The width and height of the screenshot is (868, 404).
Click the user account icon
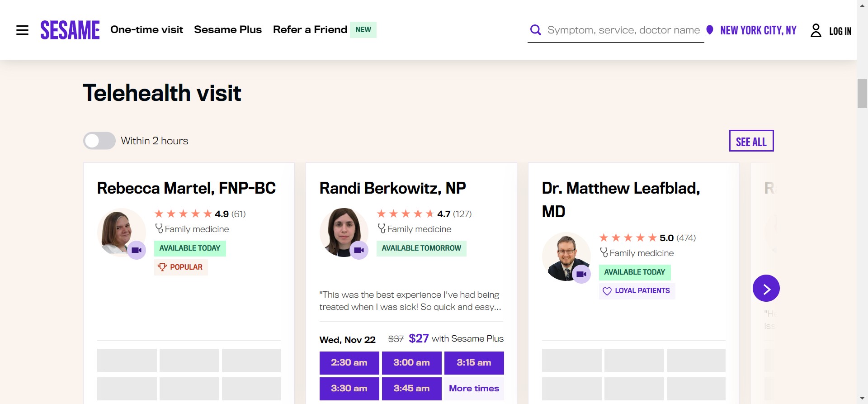pos(816,30)
